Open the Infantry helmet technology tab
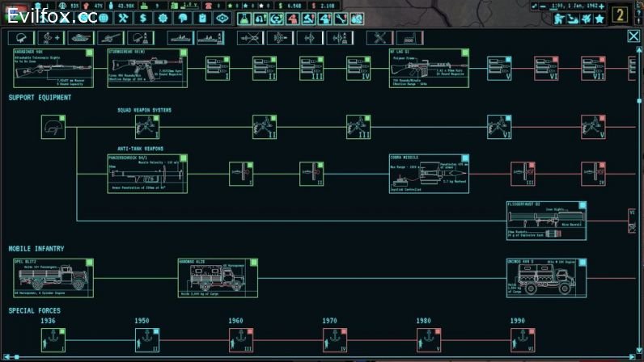The width and height of the screenshot is (644, 362). pos(21,37)
